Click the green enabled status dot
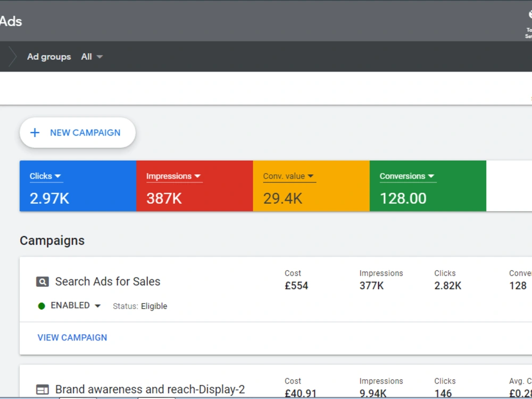Screen dimensions: 532x399 tap(41, 306)
